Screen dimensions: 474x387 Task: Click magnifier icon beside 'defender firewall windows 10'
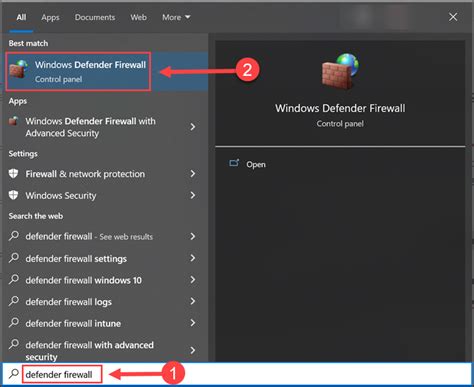coord(14,279)
